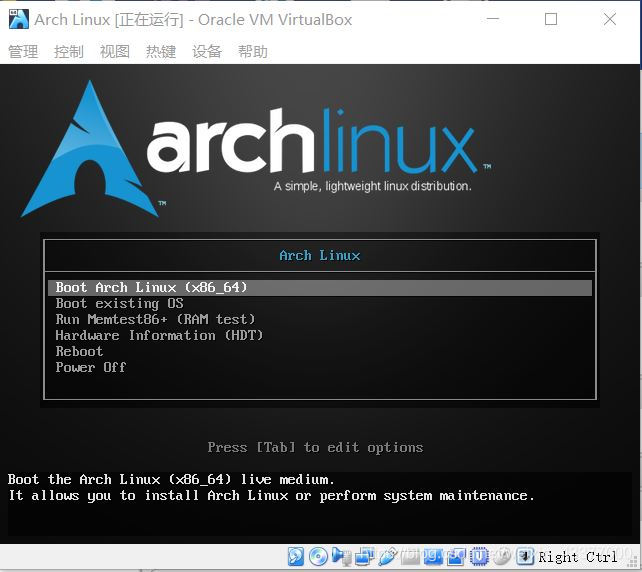This screenshot has width=642, height=572.
Task: Click the Arch Linux menu title
Action: point(320,255)
